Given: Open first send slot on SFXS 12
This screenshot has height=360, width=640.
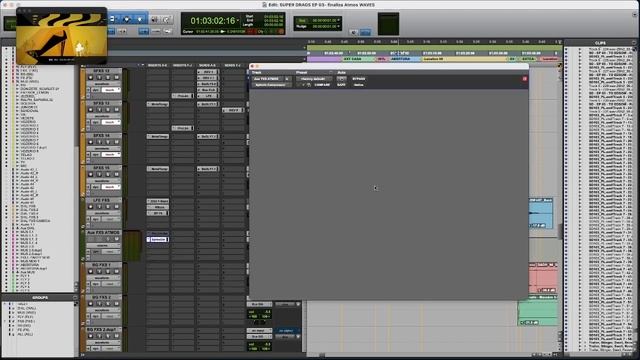Looking at the screenshot, I should (x=208, y=72).
